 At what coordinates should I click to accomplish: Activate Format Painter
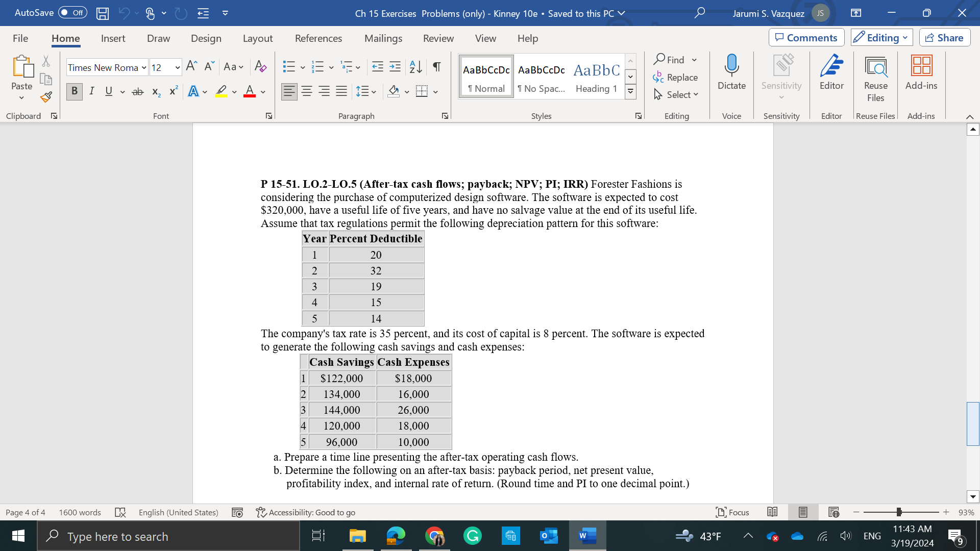(45, 96)
